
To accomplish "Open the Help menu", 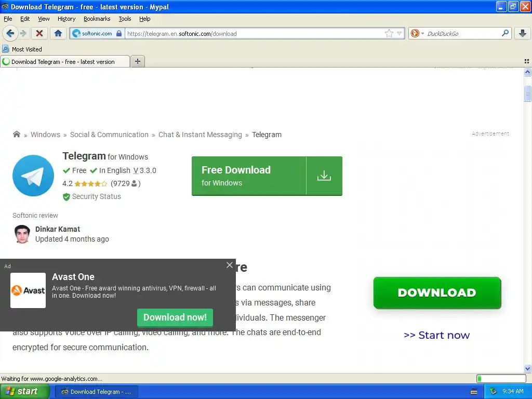I will (x=144, y=19).
